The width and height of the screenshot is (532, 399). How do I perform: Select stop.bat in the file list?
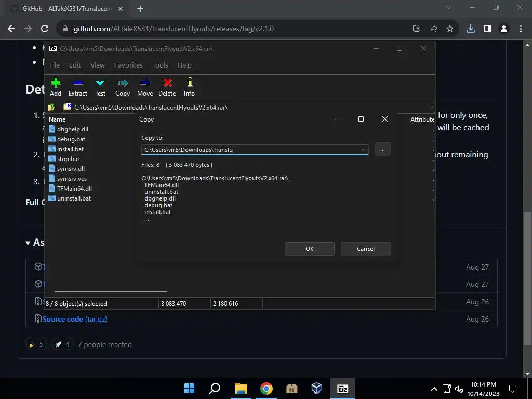coord(64,159)
